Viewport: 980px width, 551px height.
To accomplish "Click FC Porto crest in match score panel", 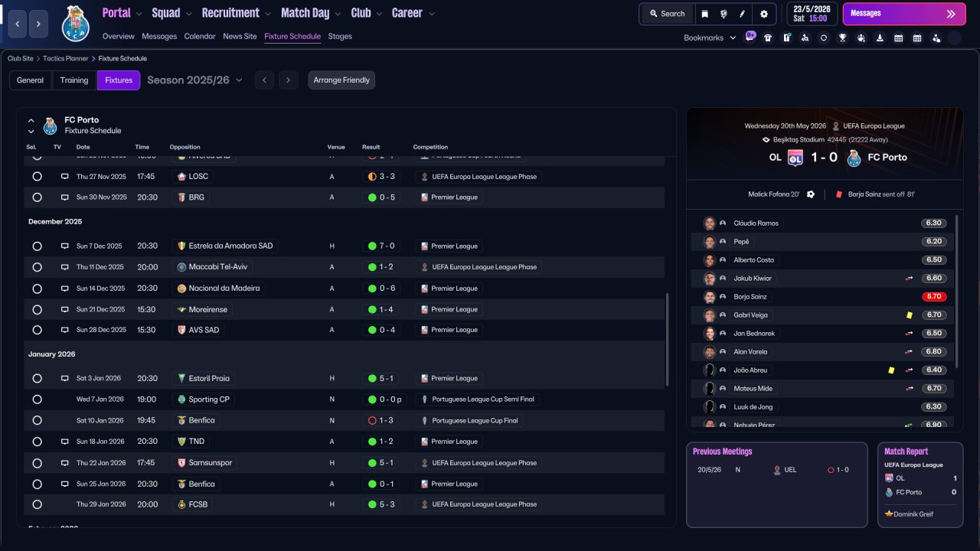I will click(854, 158).
